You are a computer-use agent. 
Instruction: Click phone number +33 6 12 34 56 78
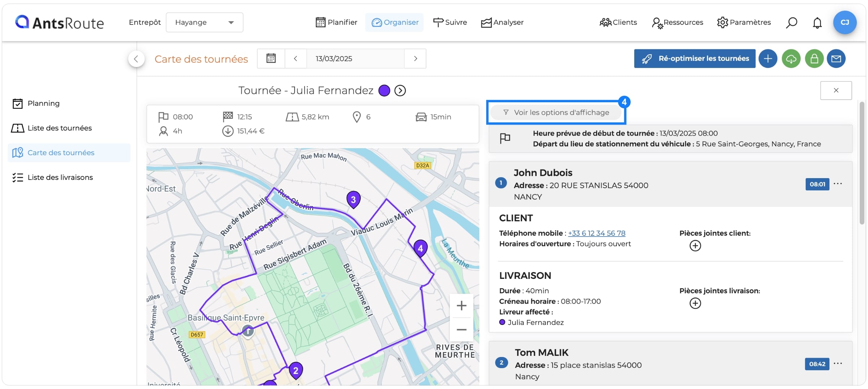(x=597, y=233)
